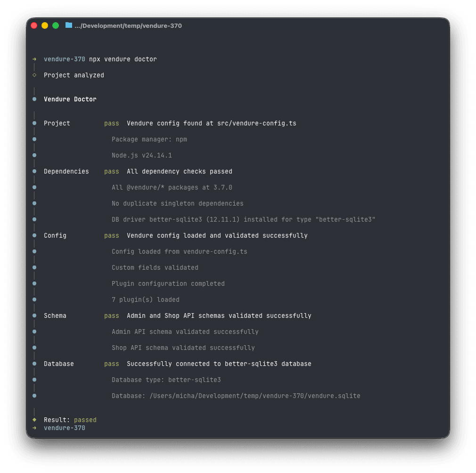Click the diamond icon beside Project analyzed
This screenshot has height=473, width=476.
pos(34,75)
